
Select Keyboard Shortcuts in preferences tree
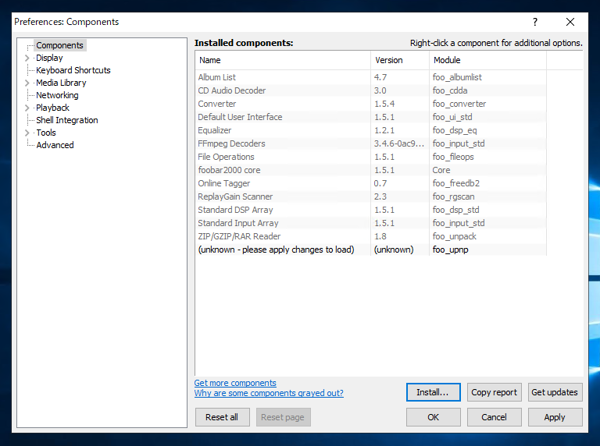pos(73,71)
